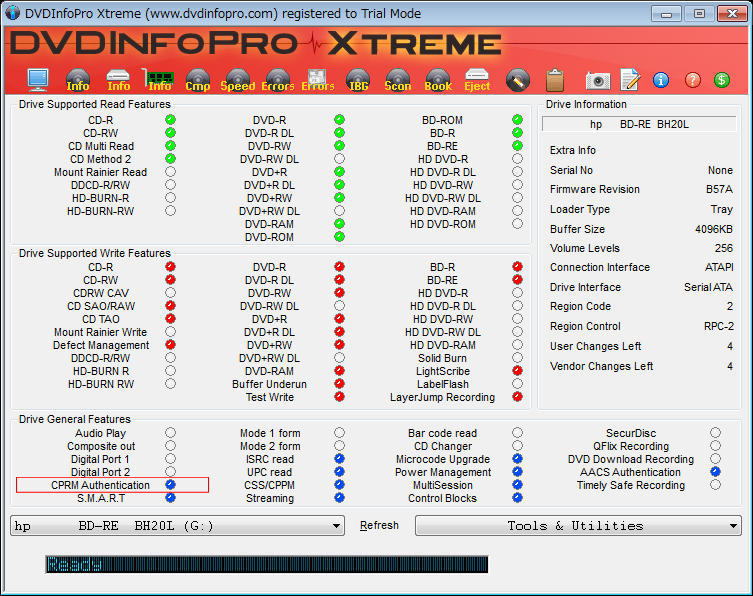This screenshot has height=596, width=753.
Task: Click the 'LayerJump Recording' label
Action: (x=442, y=397)
